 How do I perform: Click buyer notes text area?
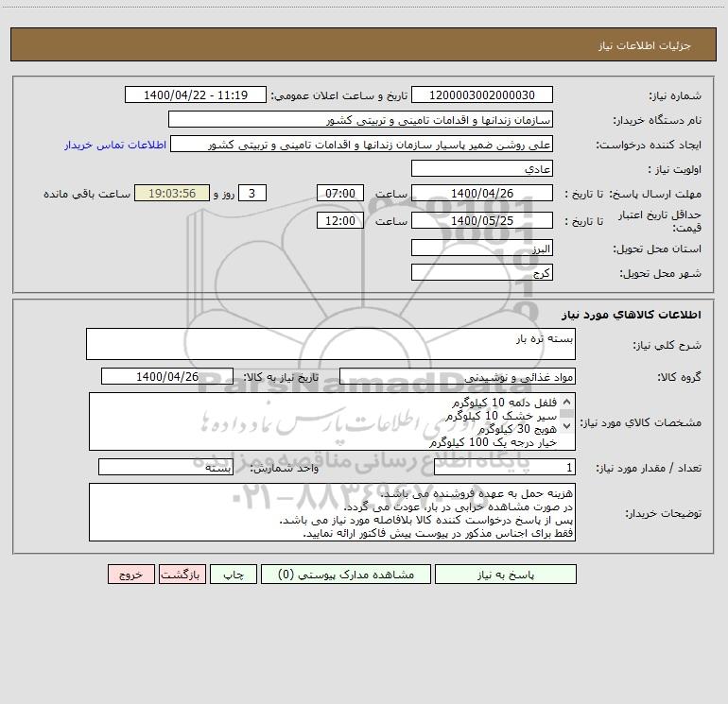[x=332, y=512]
